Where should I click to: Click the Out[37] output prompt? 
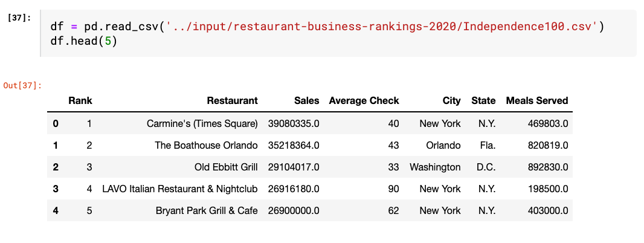click(22, 85)
